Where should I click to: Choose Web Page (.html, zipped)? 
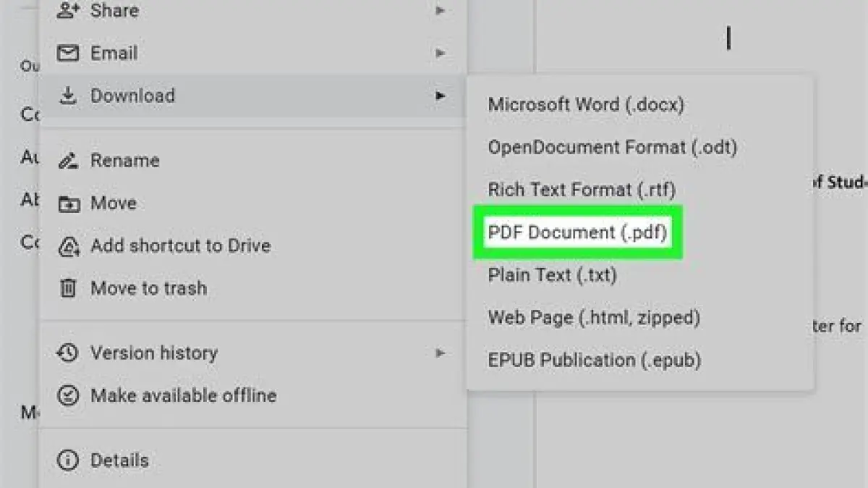[594, 317]
